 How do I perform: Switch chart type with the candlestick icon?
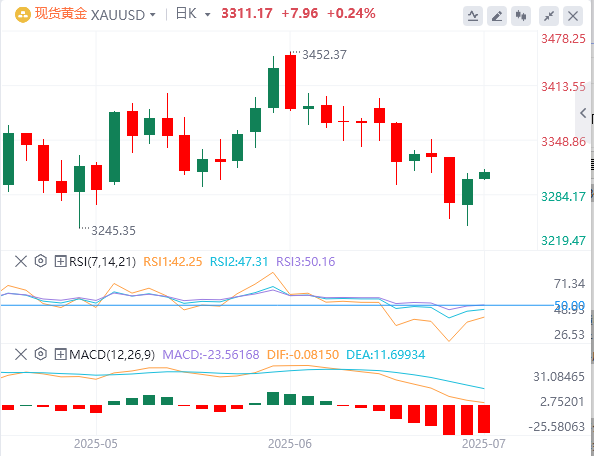pyautogui.click(x=521, y=16)
